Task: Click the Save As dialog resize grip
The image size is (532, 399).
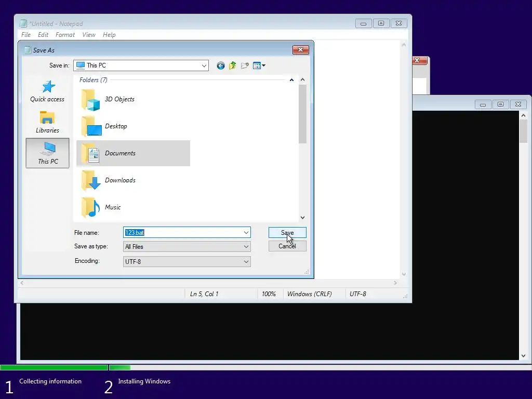Action: (x=307, y=272)
